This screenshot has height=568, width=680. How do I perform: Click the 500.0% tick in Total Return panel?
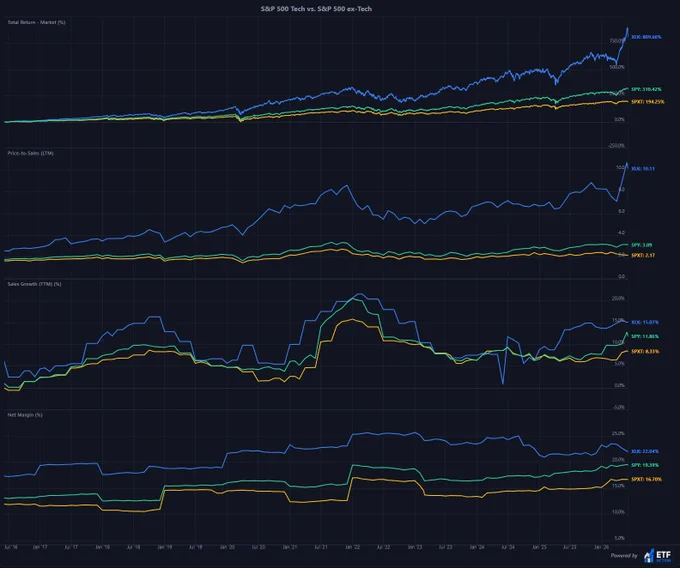click(618, 67)
